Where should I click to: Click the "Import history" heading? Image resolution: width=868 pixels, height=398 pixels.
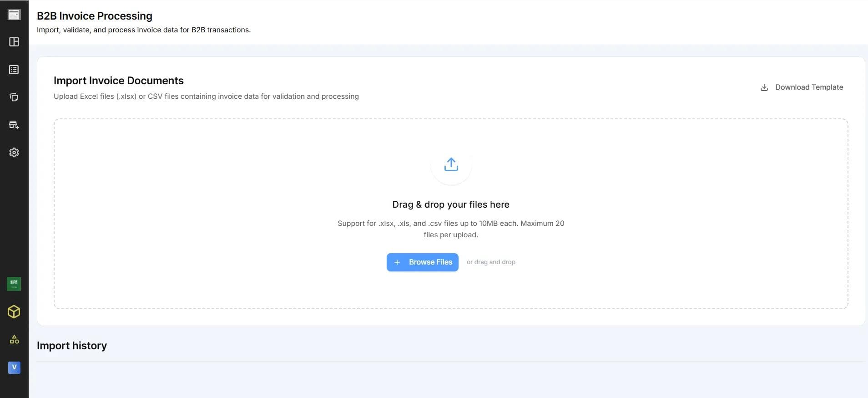pos(72,346)
